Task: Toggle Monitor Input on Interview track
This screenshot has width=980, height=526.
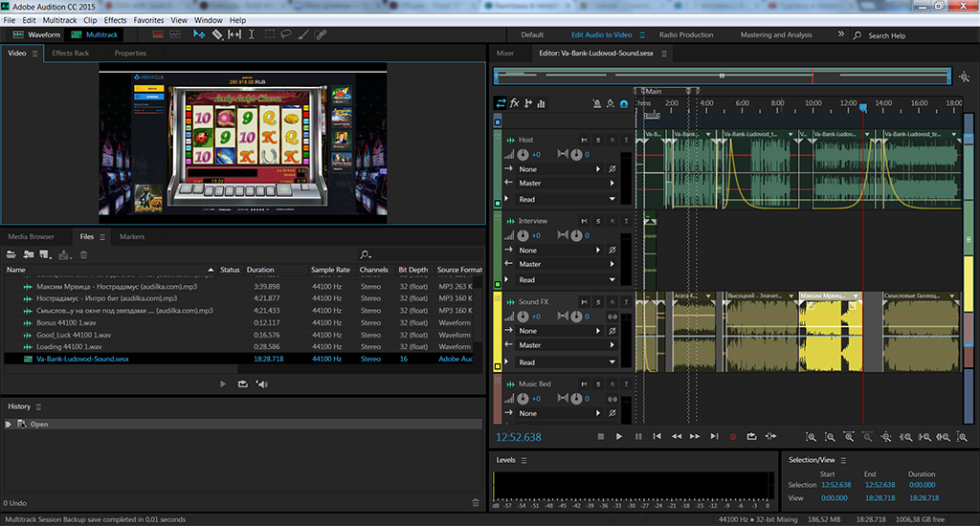Action: [626, 221]
